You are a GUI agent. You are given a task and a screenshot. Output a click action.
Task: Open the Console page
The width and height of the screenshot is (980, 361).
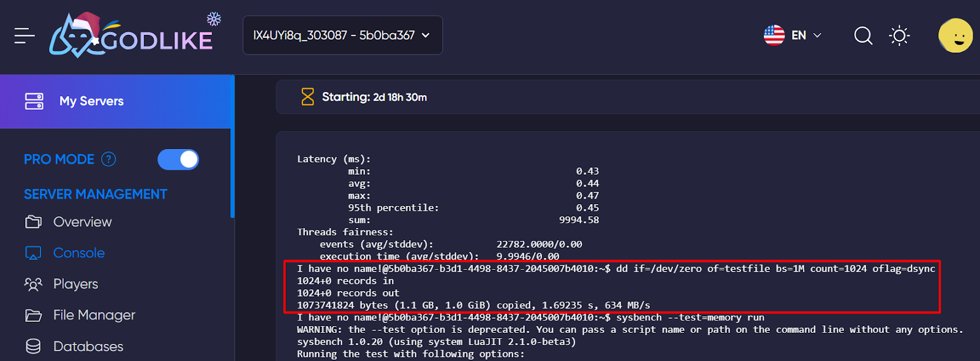click(78, 253)
